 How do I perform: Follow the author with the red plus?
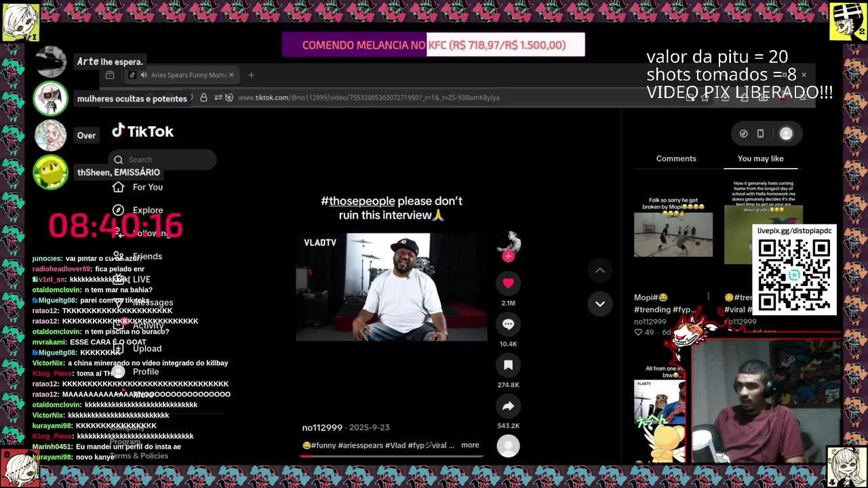508,256
